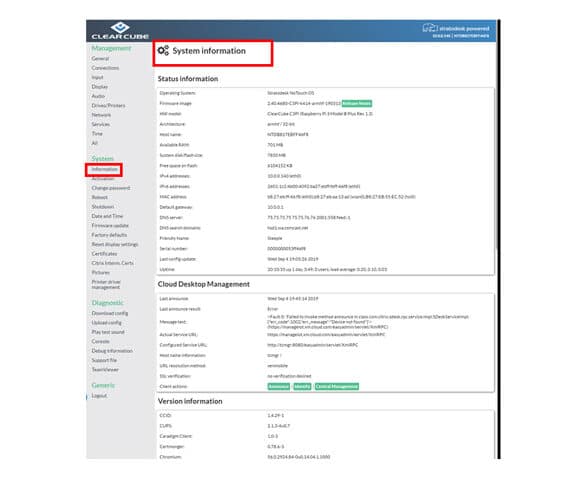This screenshot has height=478, width=585.
Task: Open General under Management
Action: 100,59
